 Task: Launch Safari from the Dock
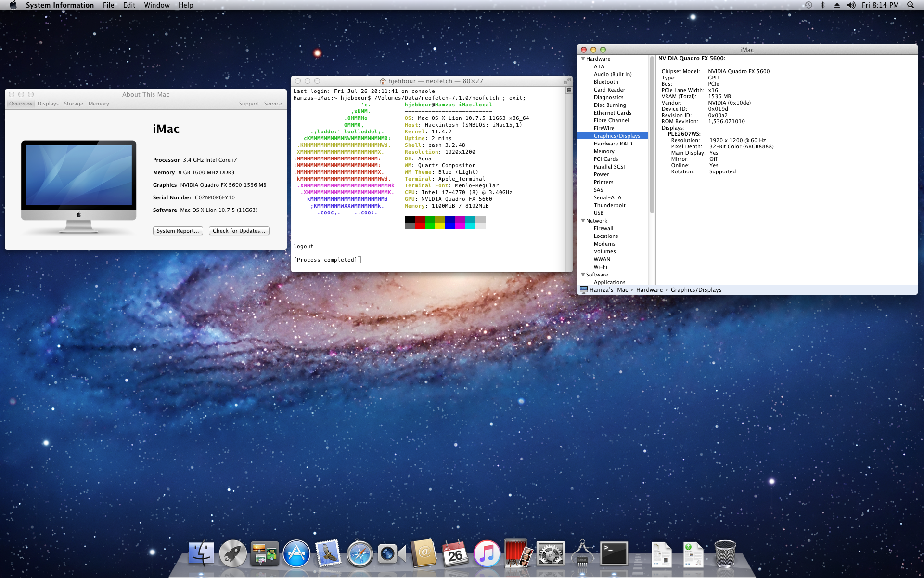click(359, 554)
